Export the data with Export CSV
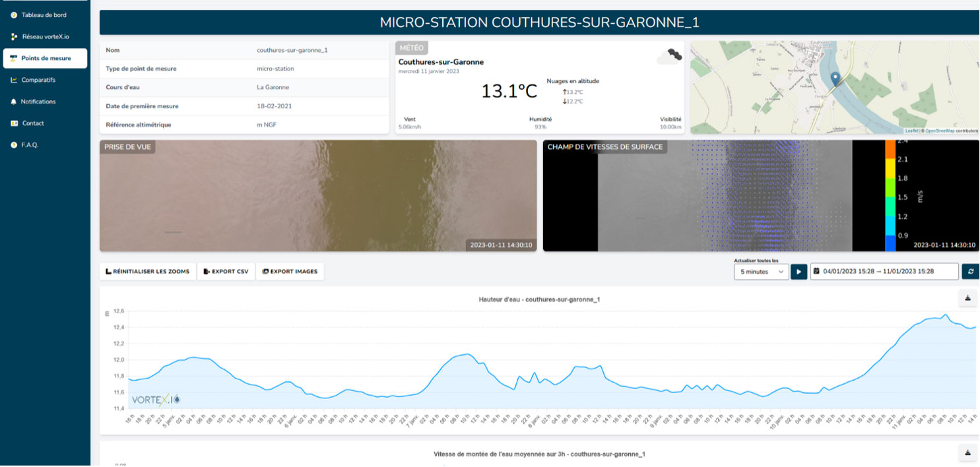Image resolution: width=980 pixels, height=467 pixels. coord(226,271)
